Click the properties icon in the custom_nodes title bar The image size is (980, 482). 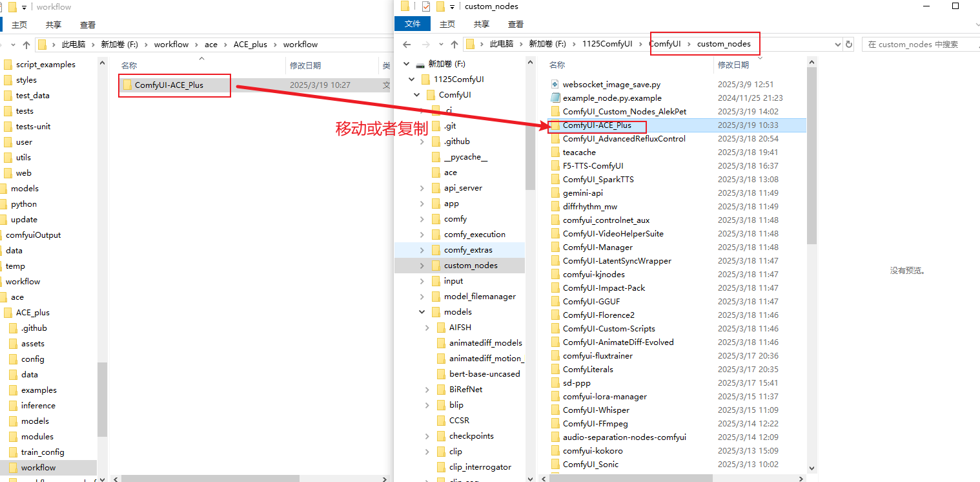(425, 6)
